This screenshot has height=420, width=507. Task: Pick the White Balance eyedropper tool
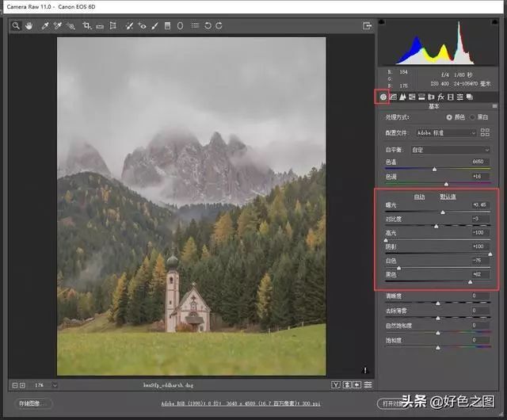[x=45, y=26]
